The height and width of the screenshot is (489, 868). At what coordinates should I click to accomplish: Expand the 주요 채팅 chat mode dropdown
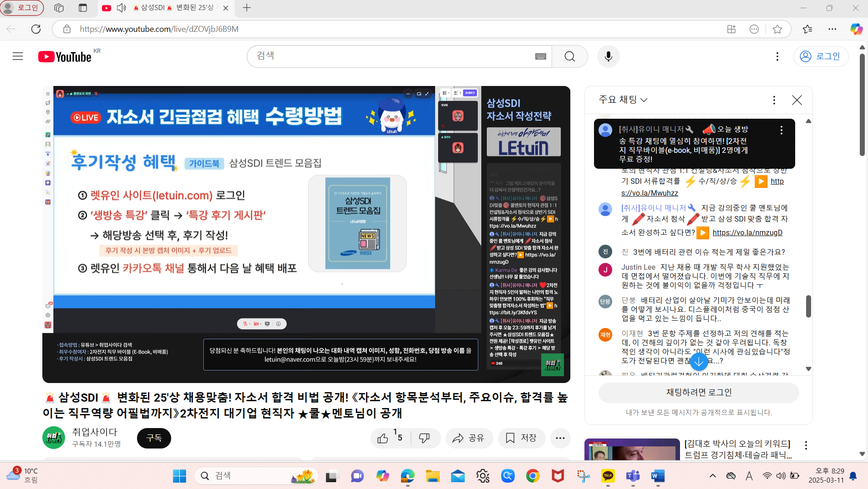pos(623,100)
